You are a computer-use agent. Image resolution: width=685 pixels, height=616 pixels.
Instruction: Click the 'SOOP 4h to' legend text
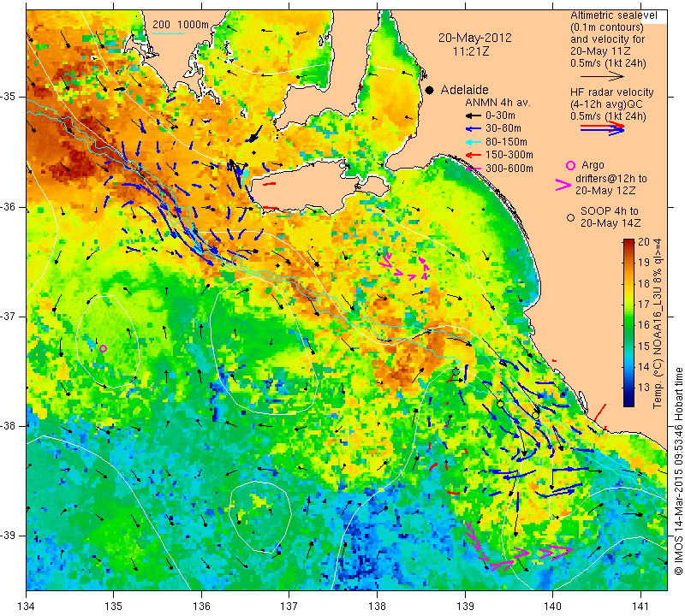coord(610,210)
